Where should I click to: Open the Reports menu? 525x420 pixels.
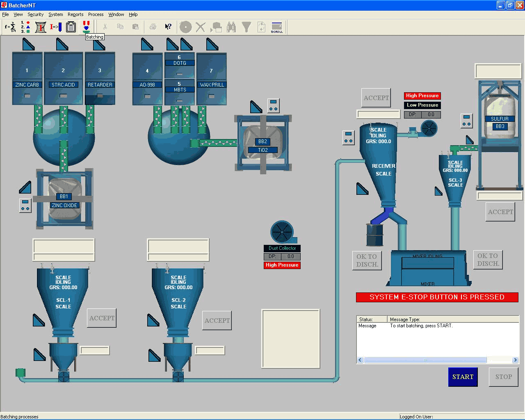click(75, 14)
